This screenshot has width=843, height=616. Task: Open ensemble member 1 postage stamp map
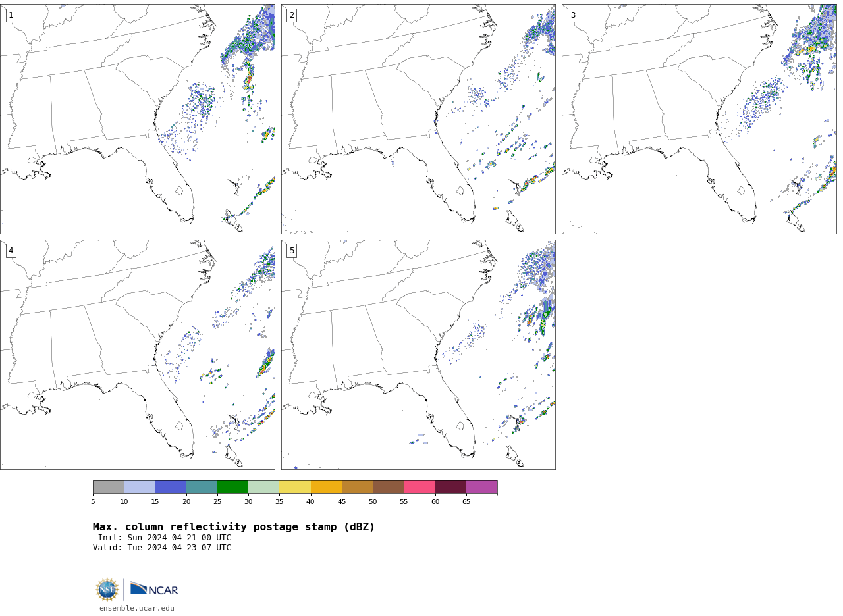(137, 119)
